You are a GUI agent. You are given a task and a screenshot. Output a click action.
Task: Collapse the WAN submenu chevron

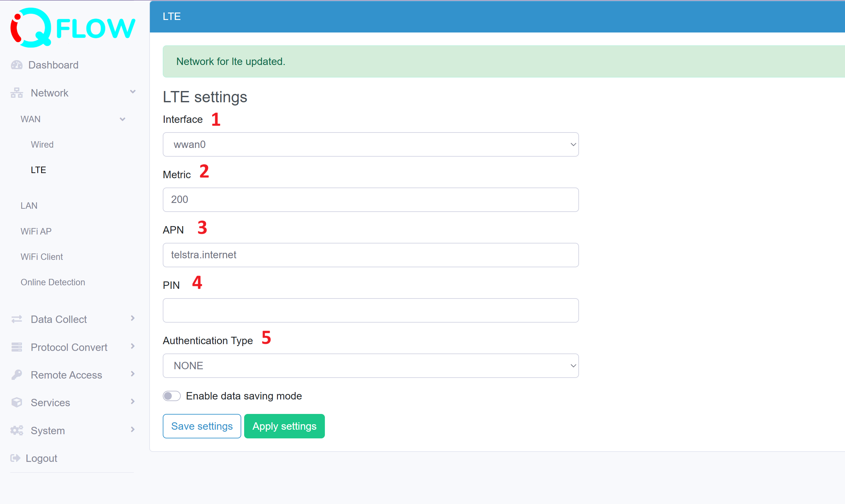coord(123,119)
